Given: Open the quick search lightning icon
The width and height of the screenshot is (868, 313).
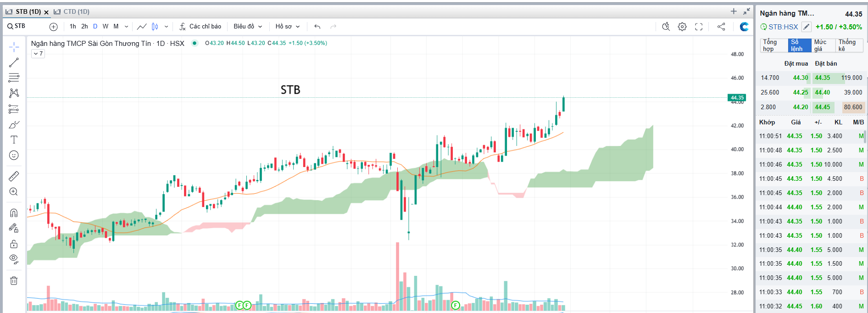Looking at the screenshot, I should click(x=666, y=27).
